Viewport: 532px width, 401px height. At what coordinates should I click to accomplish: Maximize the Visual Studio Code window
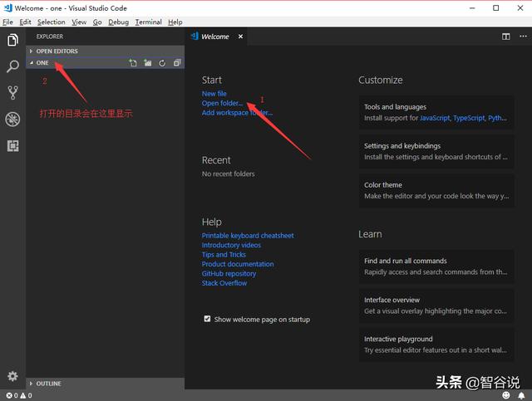coord(495,7)
